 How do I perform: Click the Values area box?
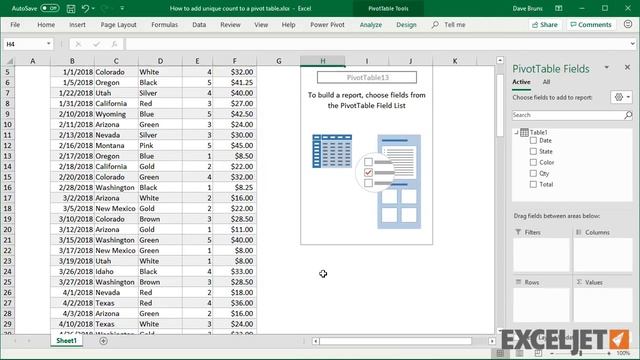click(x=603, y=305)
